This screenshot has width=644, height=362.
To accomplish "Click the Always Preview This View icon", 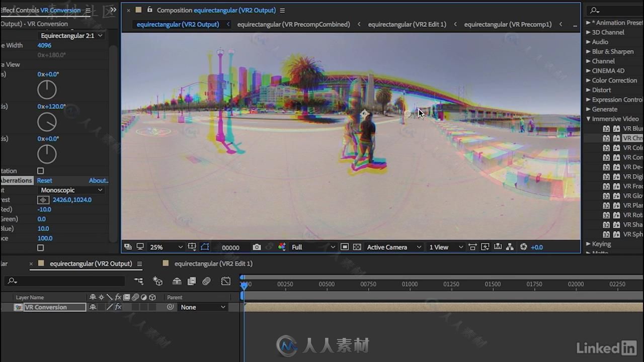I will click(x=128, y=247).
